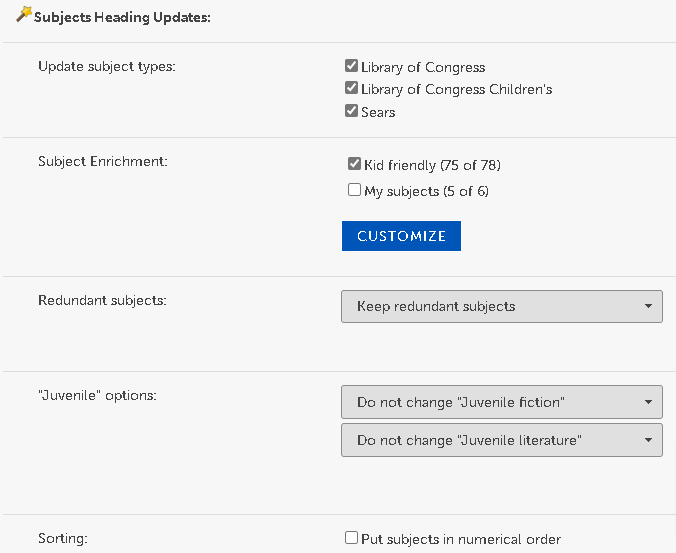Click the "Juvenile" options label
Viewport: 676px width, 553px height.
pyautogui.click(x=97, y=395)
